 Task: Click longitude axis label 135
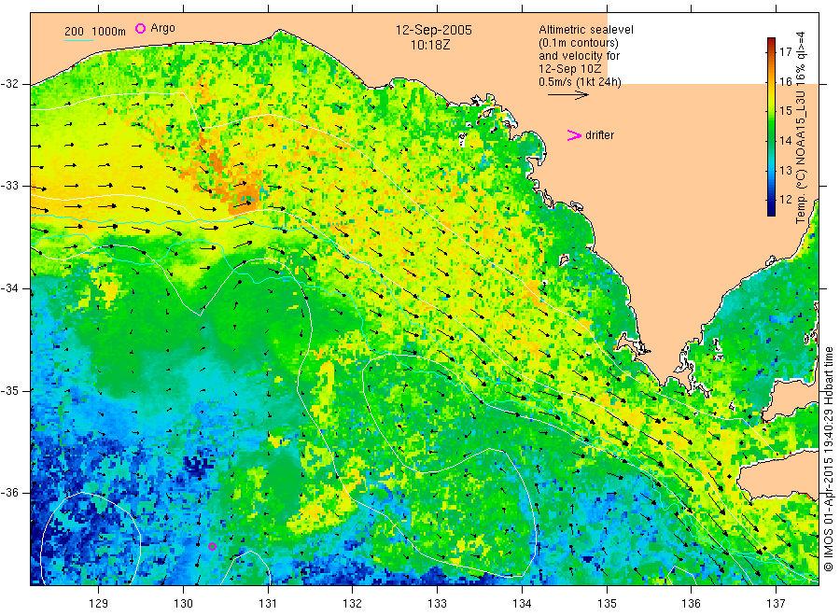[607, 604]
